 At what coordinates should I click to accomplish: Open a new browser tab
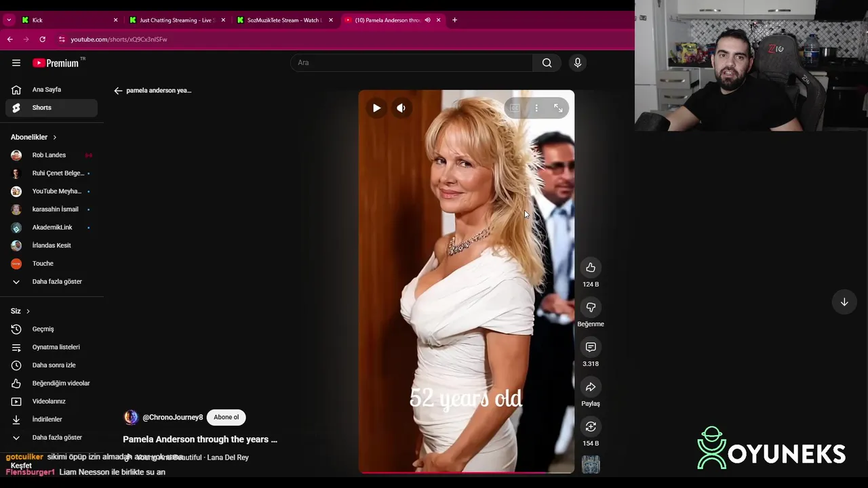[x=454, y=20]
